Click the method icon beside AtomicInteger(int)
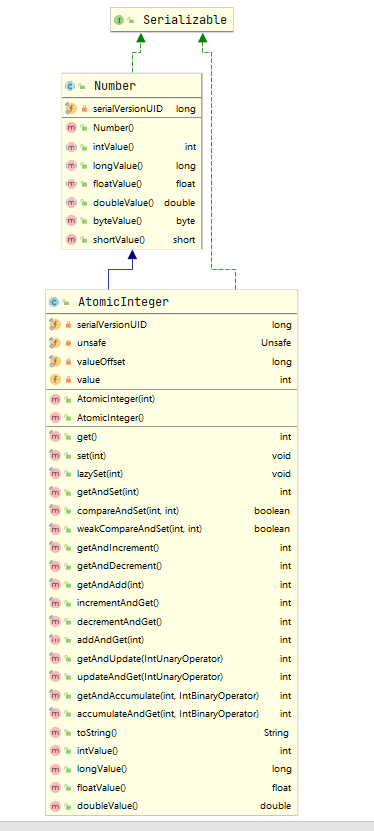This screenshot has width=374, height=831. point(55,399)
